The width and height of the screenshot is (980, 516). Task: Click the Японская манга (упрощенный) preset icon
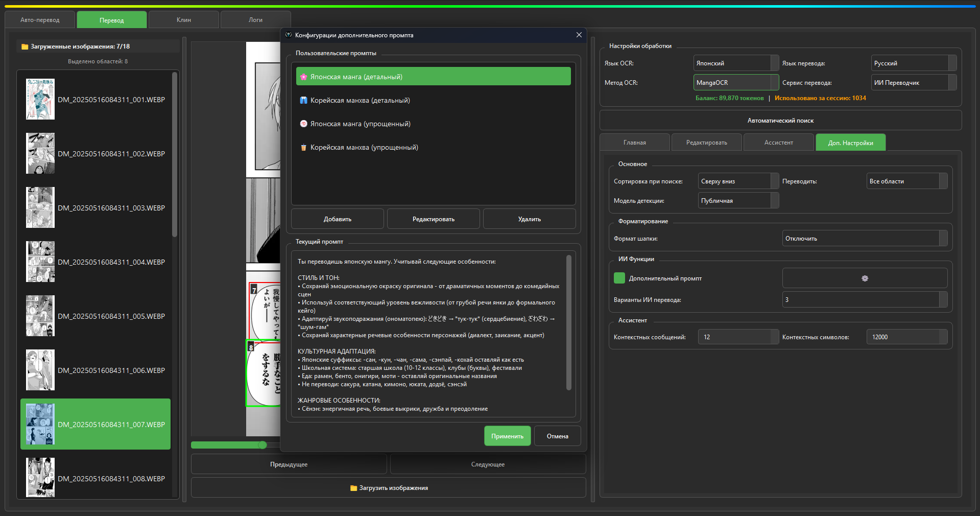pos(303,124)
